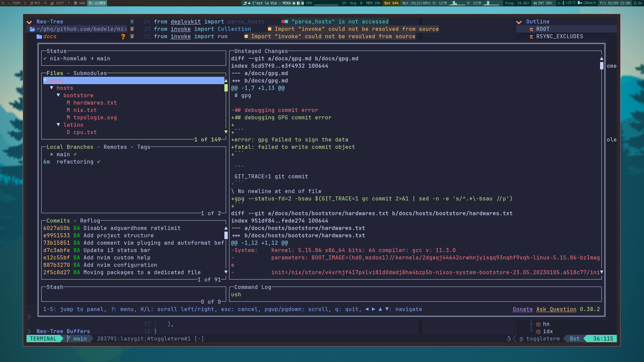Open the Reflog tab in Commits panel
The height and width of the screenshot is (362, 644).
90,221
